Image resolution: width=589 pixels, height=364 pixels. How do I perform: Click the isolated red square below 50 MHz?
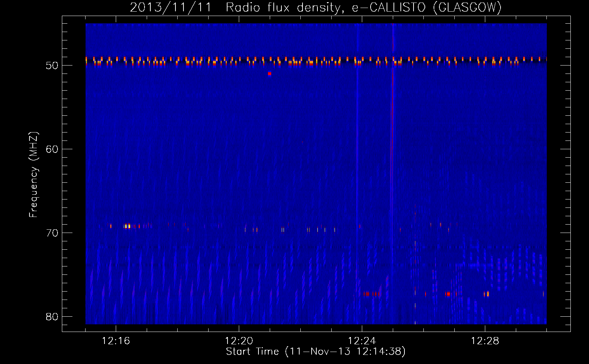(x=269, y=74)
